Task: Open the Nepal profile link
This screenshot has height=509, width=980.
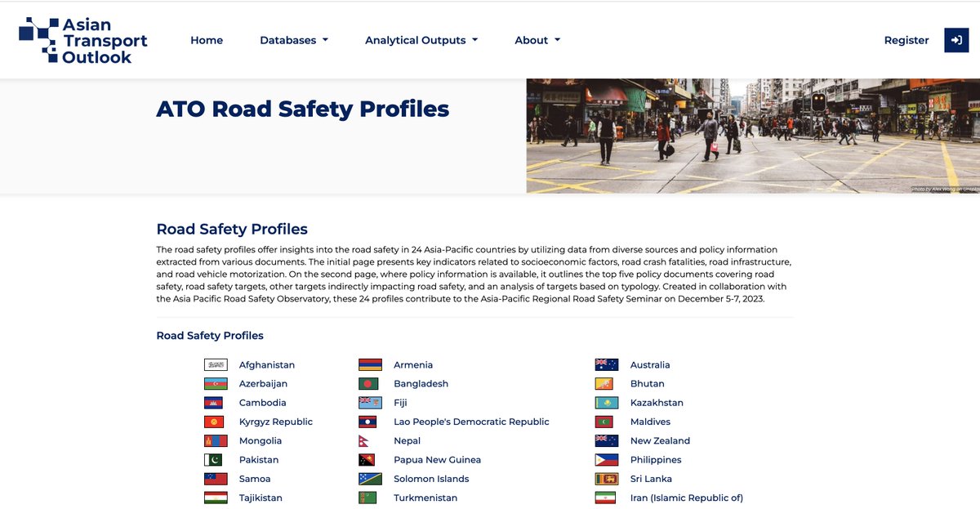Action: [408, 441]
